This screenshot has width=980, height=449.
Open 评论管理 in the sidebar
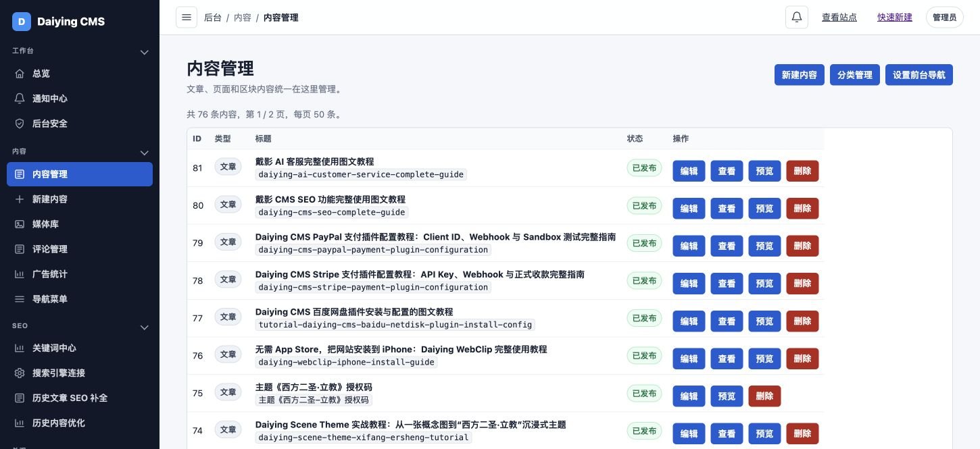coord(80,249)
